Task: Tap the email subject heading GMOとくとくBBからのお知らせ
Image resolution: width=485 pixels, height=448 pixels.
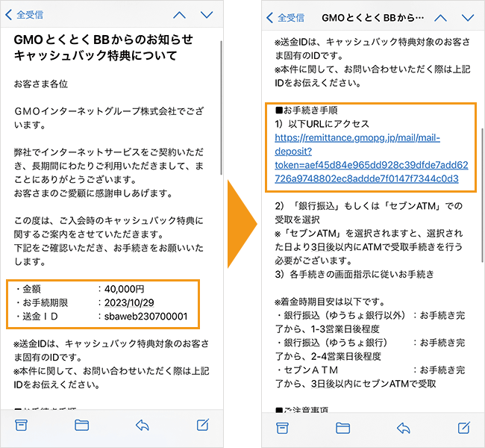Action: pos(103,40)
